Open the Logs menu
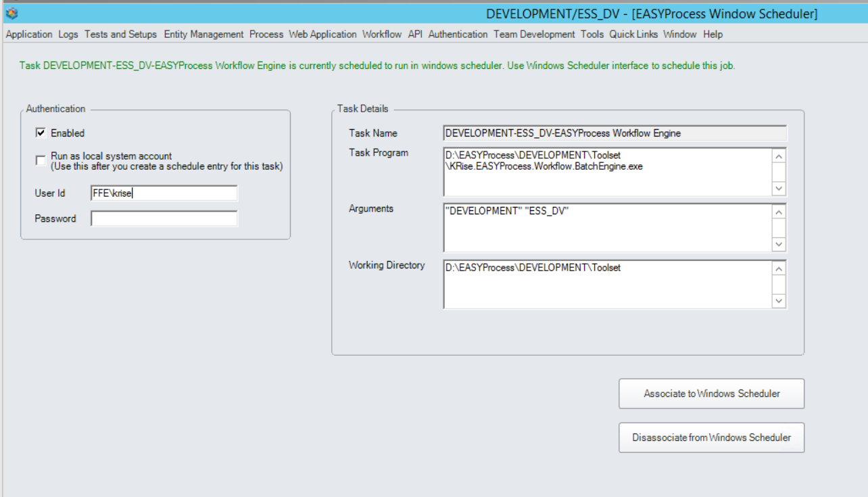 [68, 34]
